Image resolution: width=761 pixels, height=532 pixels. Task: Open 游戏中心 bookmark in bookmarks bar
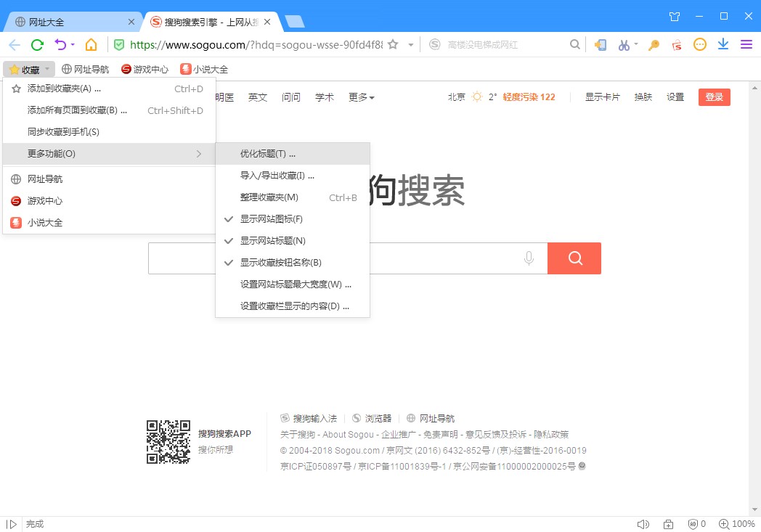pos(145,70)
